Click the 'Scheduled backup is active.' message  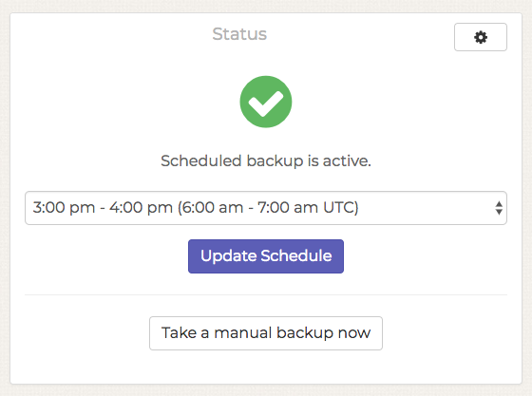pos(266,160)
